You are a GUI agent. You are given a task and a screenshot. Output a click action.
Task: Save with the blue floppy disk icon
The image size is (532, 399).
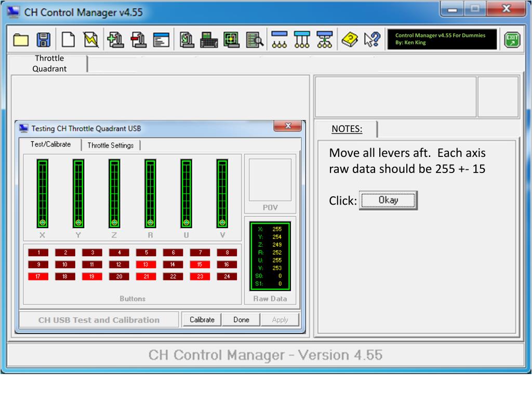(44, 39)
